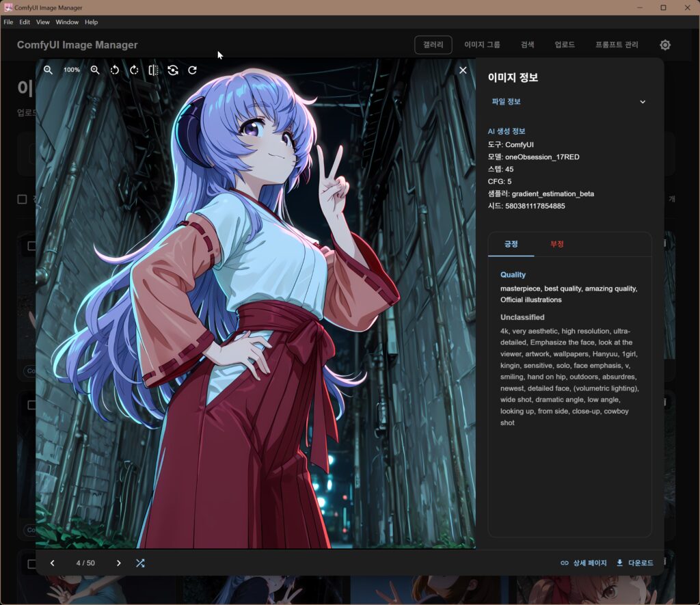This screenshot has height=605, width=700.
Task: Shuffle to a random image
Action: (140, 563)
